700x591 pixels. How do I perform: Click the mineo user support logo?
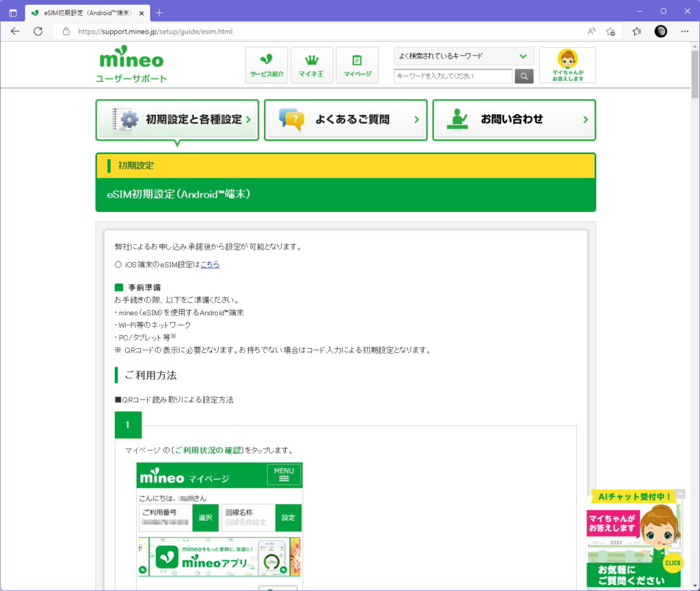[x=132, y=64]
